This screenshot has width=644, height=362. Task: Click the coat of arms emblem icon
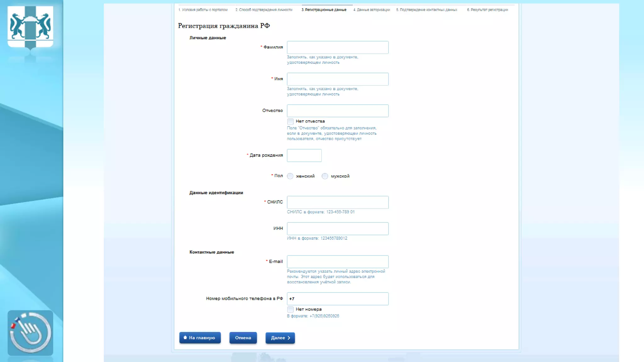coord(30,27)
